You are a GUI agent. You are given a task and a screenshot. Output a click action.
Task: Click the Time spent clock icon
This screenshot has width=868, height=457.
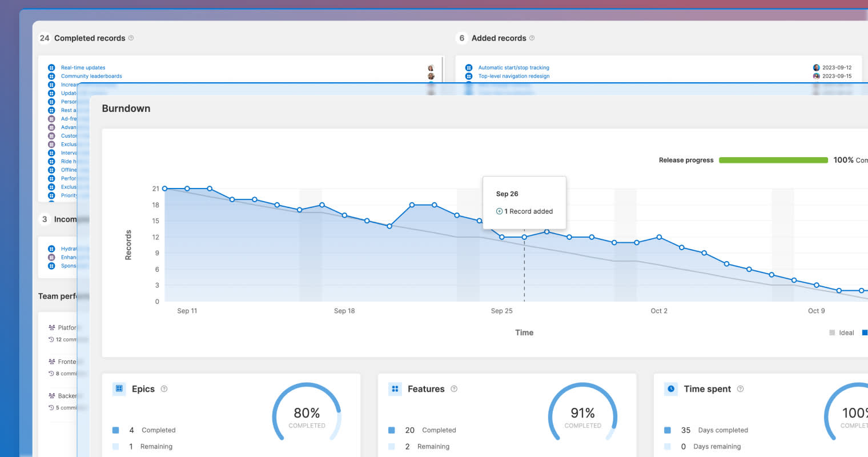(x=671, y=389)
